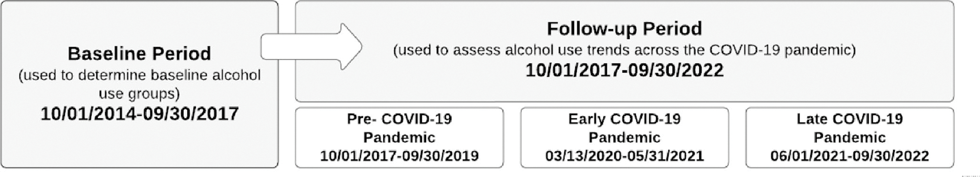Click the Follow-up Period heading
The width and height of the screenshot is (980, 177).
624,29
